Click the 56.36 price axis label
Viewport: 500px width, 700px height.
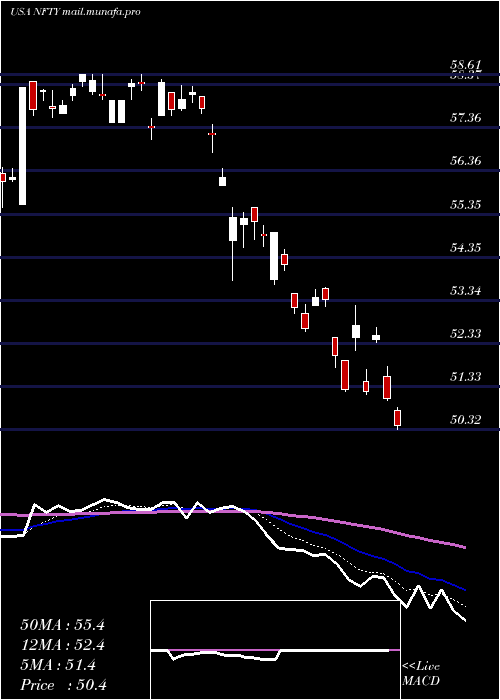click(x=465, y=161)
